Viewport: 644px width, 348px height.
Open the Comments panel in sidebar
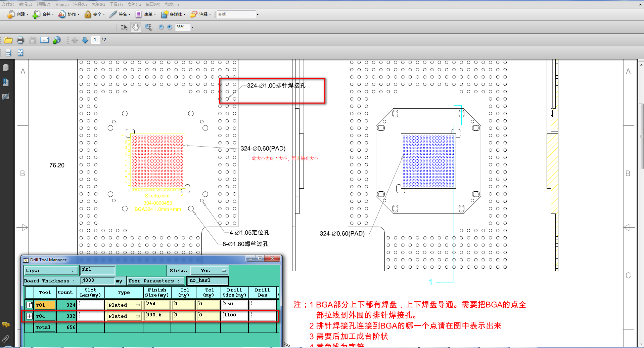[x=6, y=324]
